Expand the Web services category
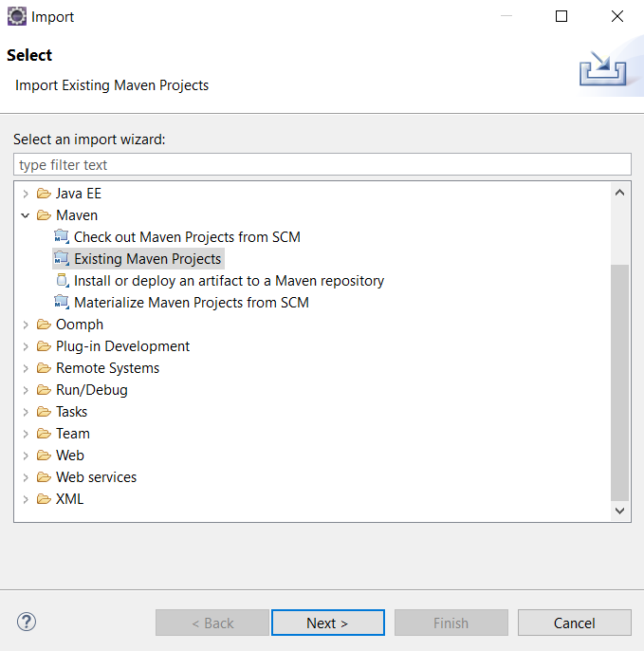The height and width of the screenshot is (651, 644). point(26,477)
